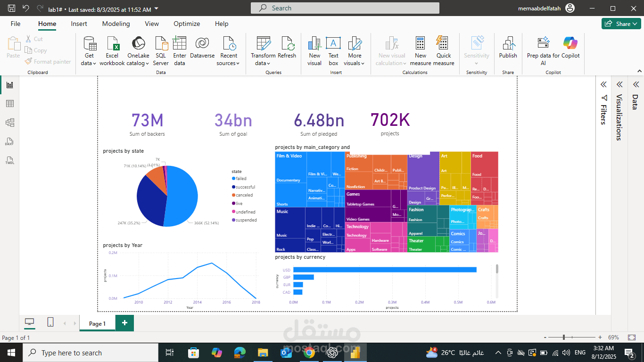Import from Excel workbook
Screen dimensions: 644x362
112,51
